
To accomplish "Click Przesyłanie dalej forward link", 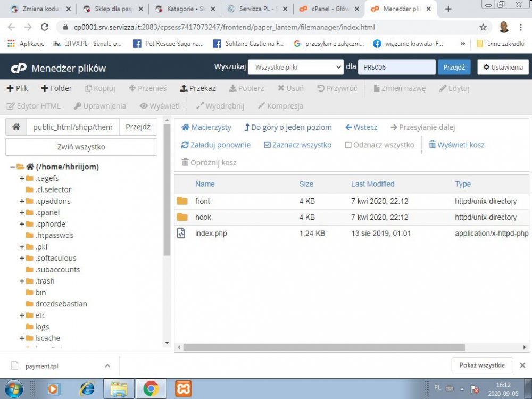I will pos(423,127).
